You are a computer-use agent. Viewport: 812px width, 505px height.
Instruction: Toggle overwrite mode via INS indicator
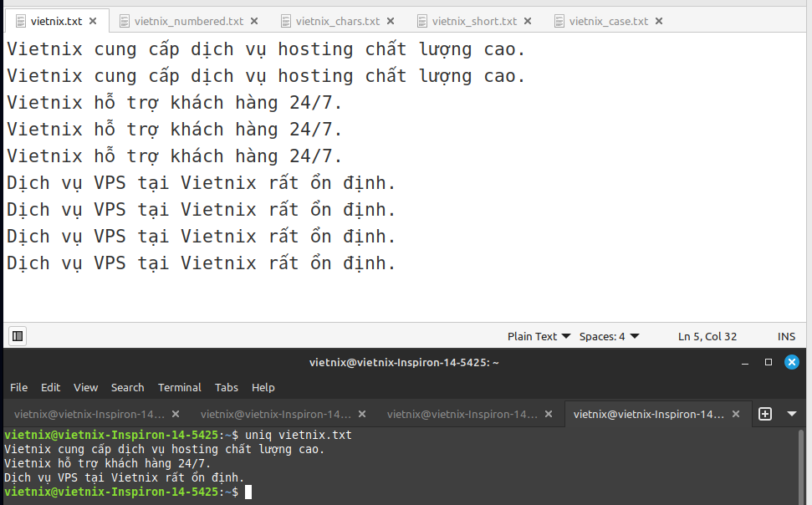(x=786, y=336)
